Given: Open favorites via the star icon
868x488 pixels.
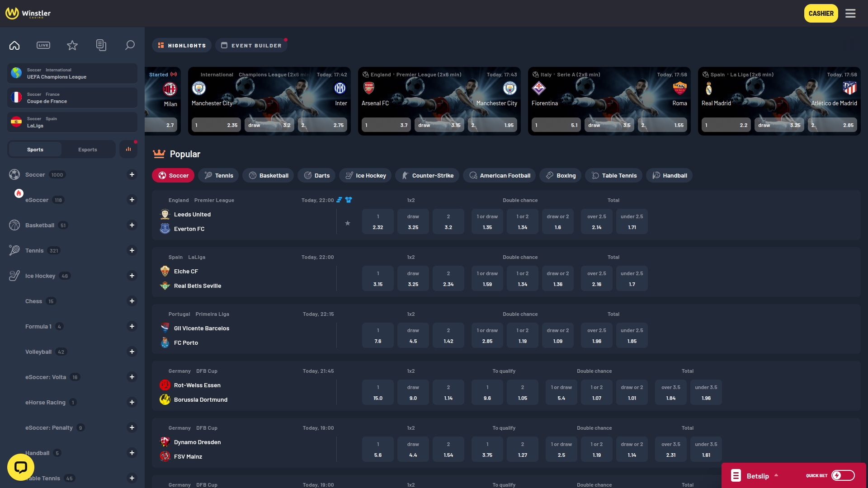Looking at the screenshot, I should pos(72,45).
